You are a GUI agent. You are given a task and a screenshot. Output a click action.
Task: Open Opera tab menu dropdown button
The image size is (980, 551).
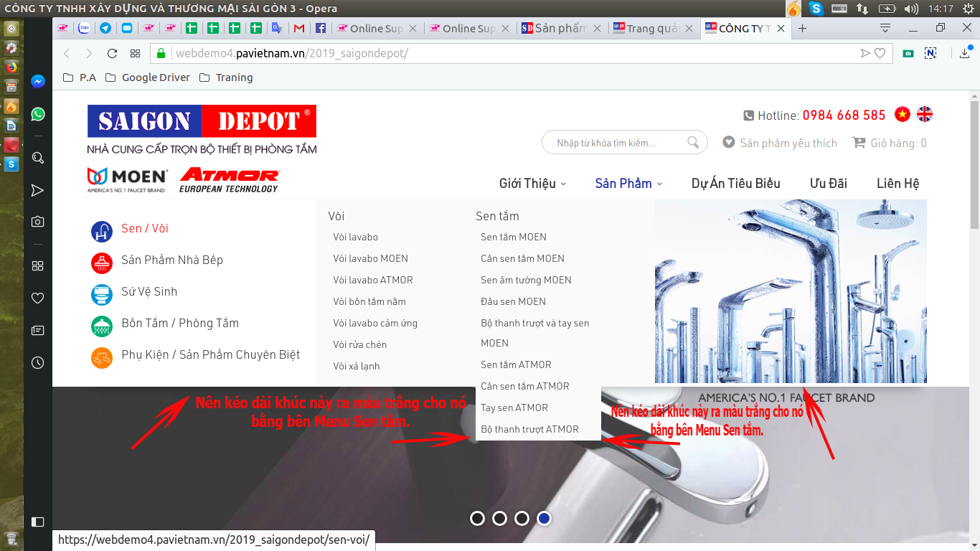(x=885, y=28)
